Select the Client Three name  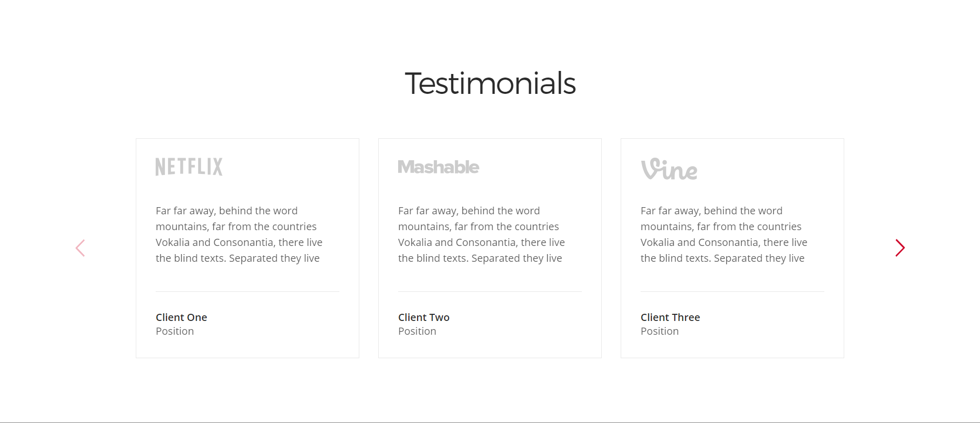click(670, 317)
